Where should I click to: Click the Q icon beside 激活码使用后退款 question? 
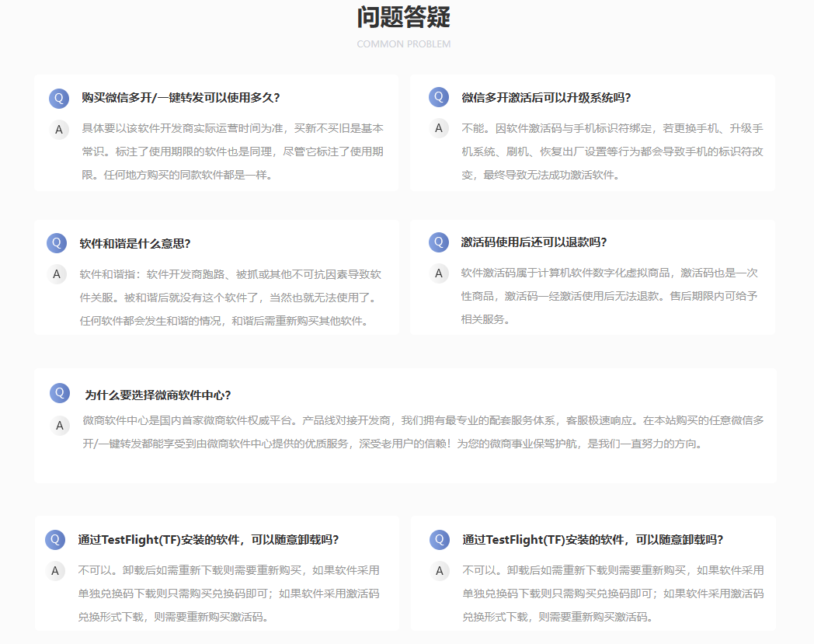tap(438, 243)
